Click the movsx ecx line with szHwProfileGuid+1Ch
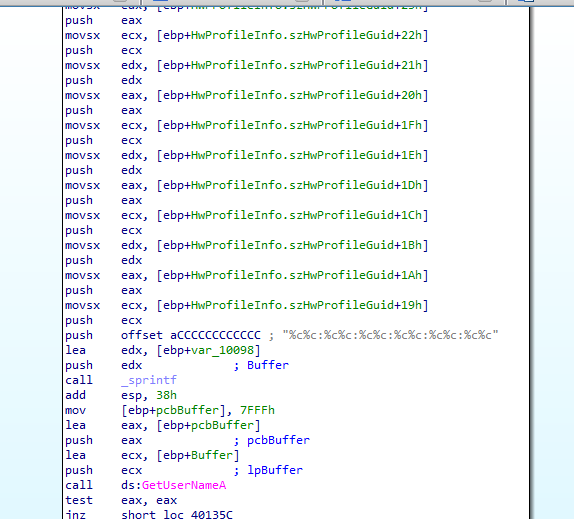This screenshot has height=519, width=574. tap(247, 216)
